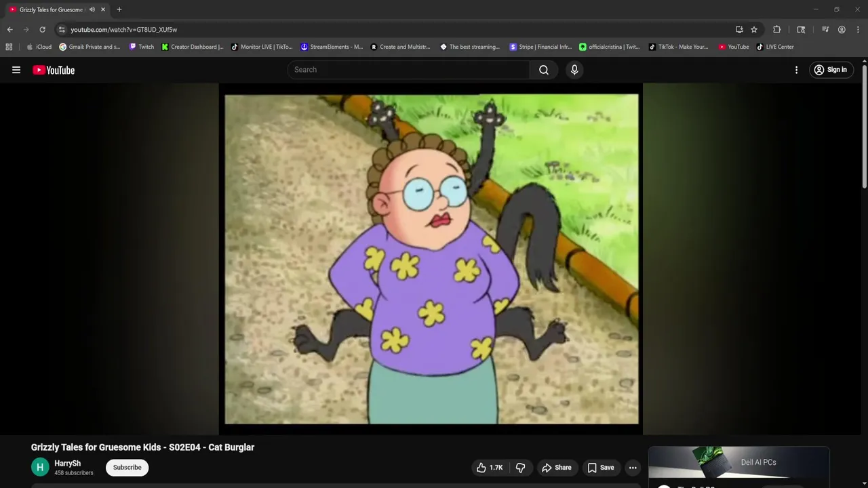Go back in browser history
Viewport: 868px width, 488px height.
click(x=9, y=30)
